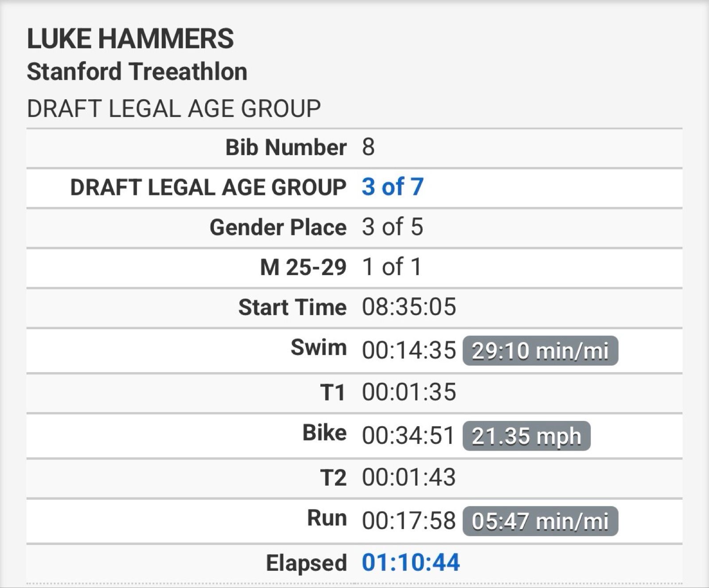Click the Luke Hammers name heading

click(130, 39)
